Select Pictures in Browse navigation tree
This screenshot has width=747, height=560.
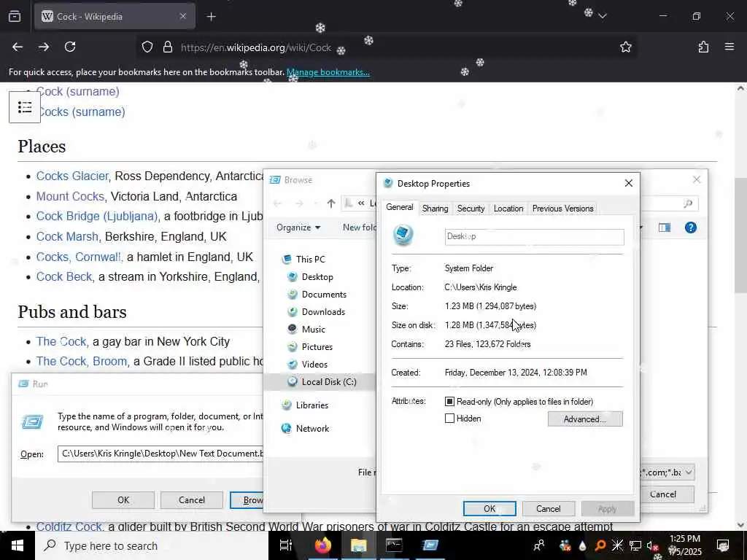(x=317, y=347)
